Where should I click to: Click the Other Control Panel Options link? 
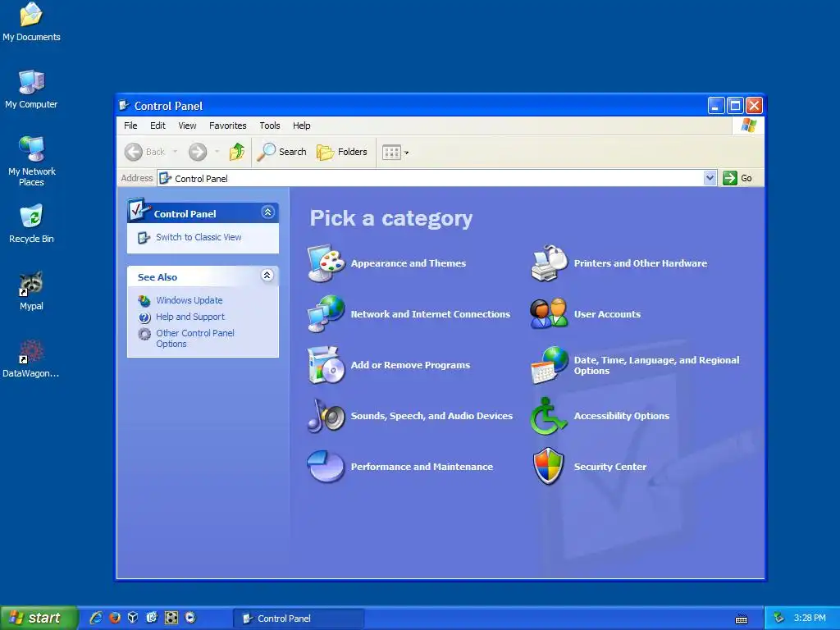point(195,339)
